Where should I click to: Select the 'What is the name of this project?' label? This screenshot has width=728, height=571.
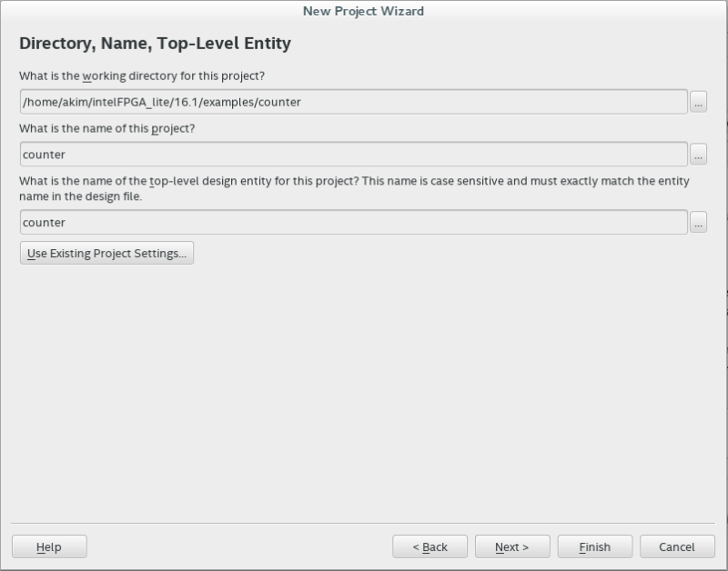(x=107, y=128)
